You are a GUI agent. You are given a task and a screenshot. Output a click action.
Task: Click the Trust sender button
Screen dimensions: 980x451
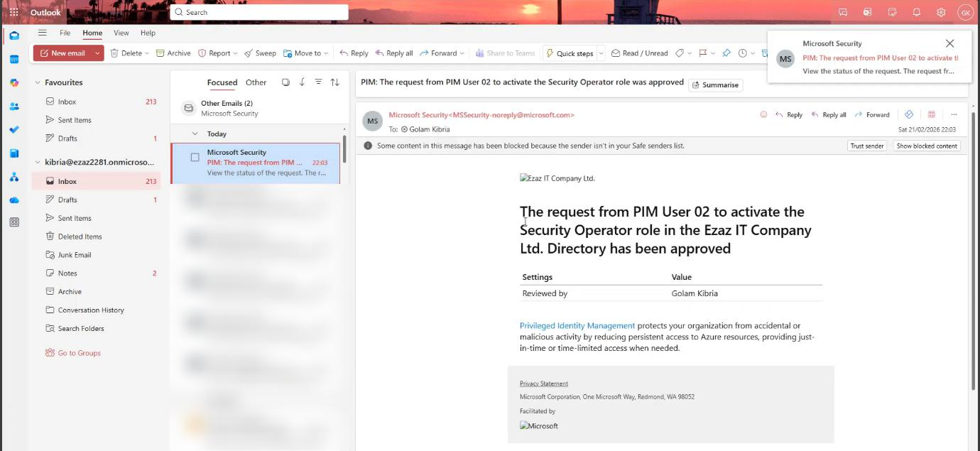(867, 146)
